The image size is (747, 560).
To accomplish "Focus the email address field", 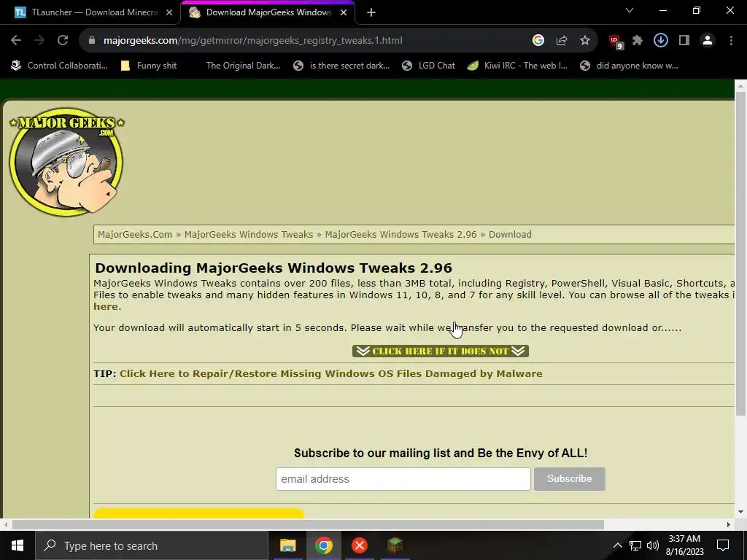I will pos(403,479).
